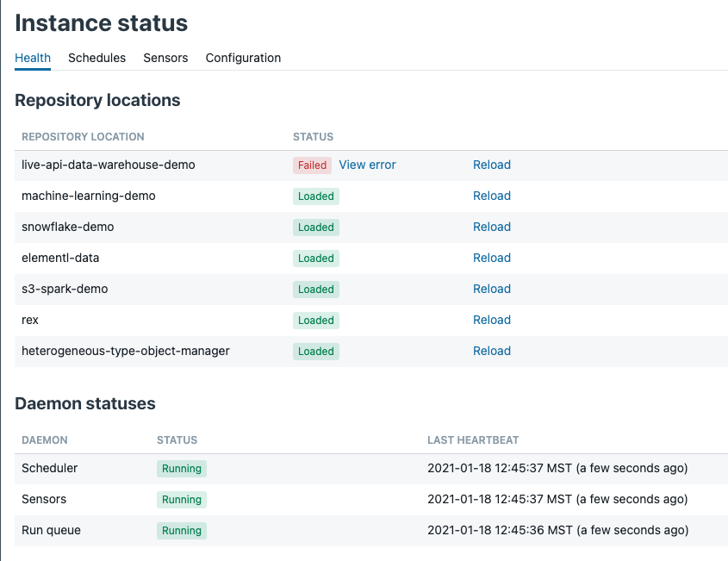Viewport: 728px width, 561px height.
Task: Click Running badge for Scheduler daemon
Action: coord(182,469)
